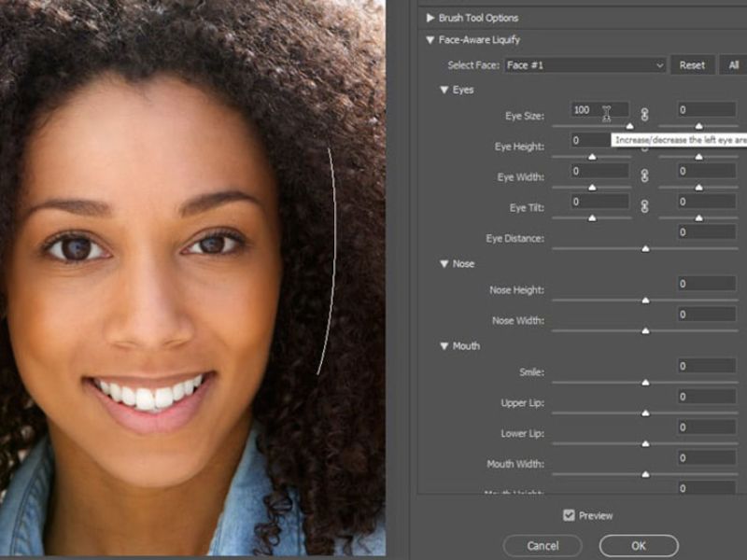Screen dimensions: 747x560
Task: Click the right Eye Tilt slider handle
Action: click(698, 218)
